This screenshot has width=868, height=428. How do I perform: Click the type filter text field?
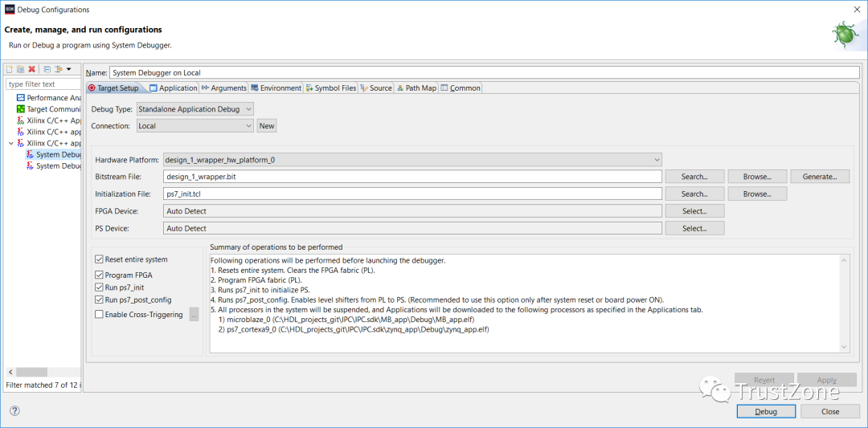(43, 84)
